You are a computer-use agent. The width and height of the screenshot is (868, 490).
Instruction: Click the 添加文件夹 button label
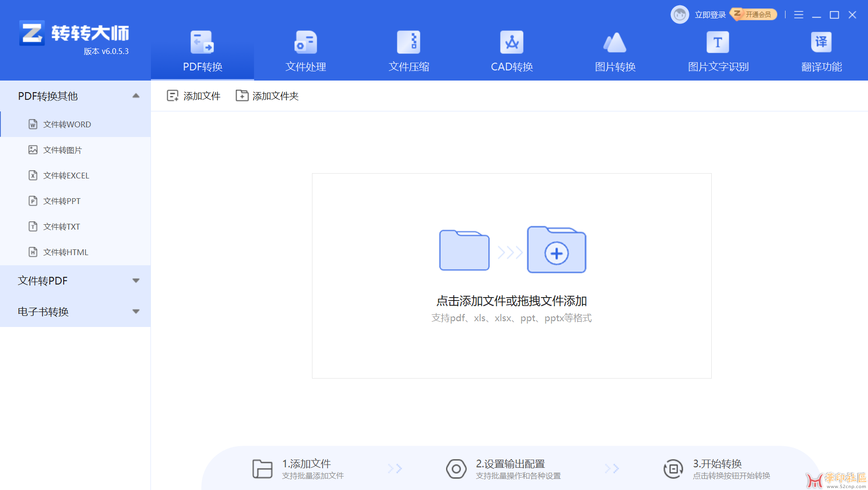click(x=275, y=96)
